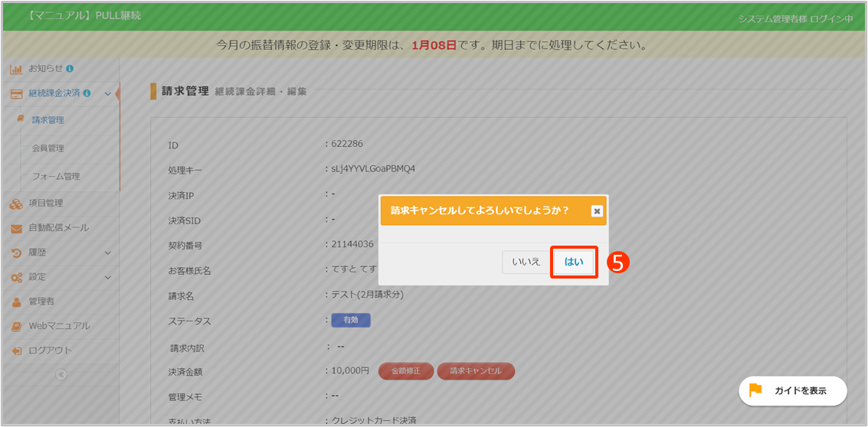
Task: Click the logout icon beside ログアウト
Action: [x=16, y=350]
